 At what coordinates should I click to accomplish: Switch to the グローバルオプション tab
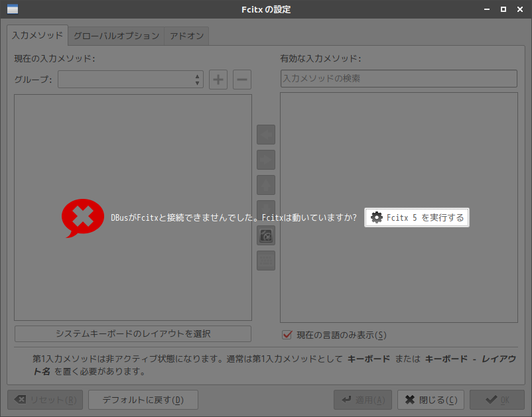point(116,36)
